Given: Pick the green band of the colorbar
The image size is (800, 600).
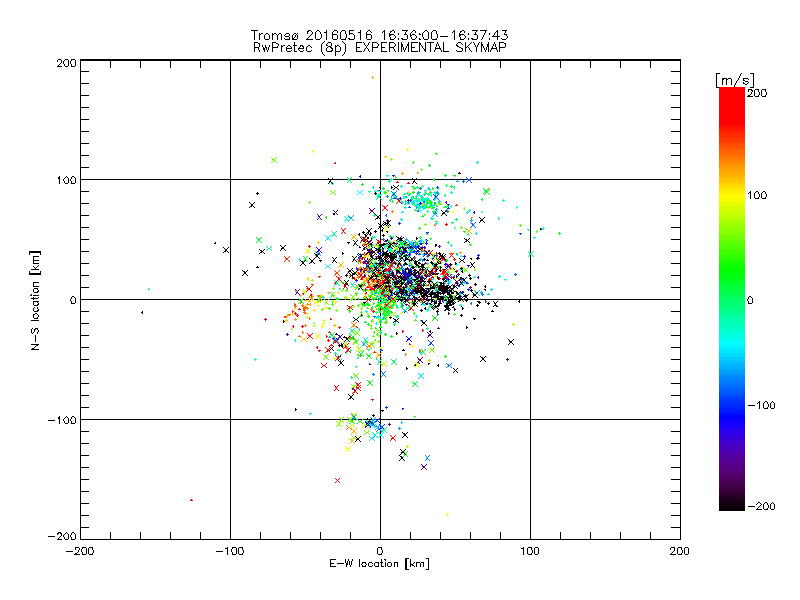Looking at the screenshot, I should (x=732, y=270).
